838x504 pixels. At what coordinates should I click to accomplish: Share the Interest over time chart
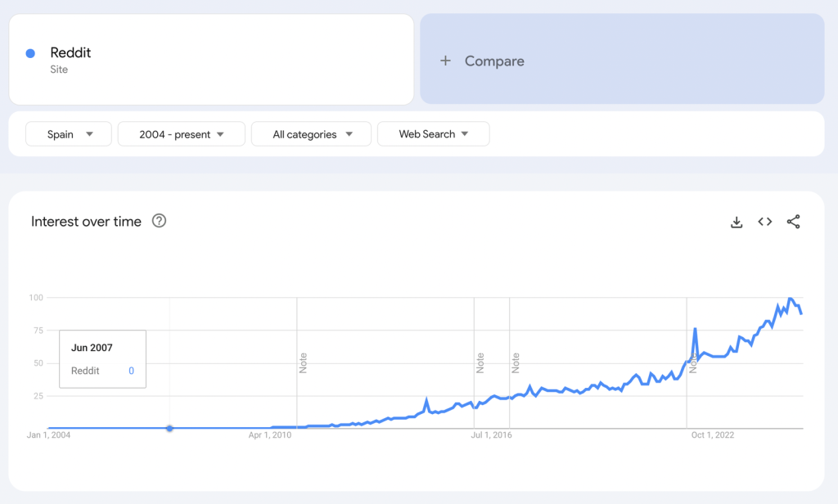coord(793,222)
